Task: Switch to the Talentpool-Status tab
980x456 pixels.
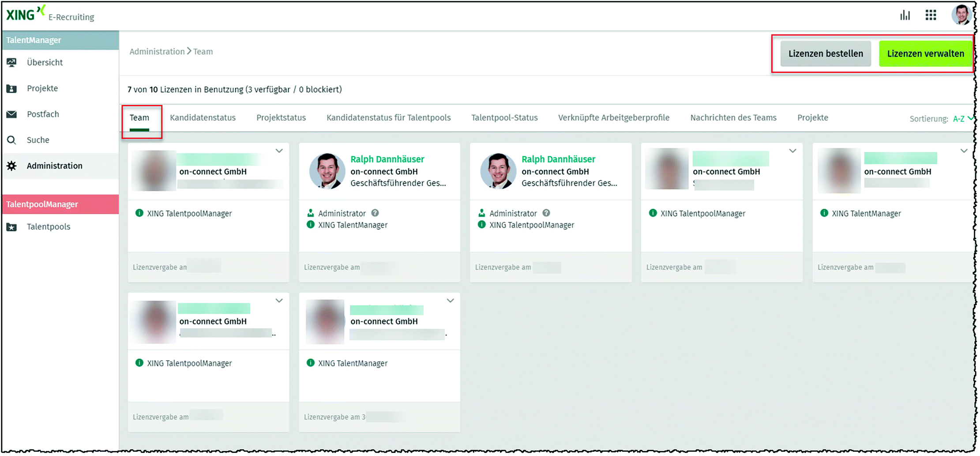Action: (504, 118)
